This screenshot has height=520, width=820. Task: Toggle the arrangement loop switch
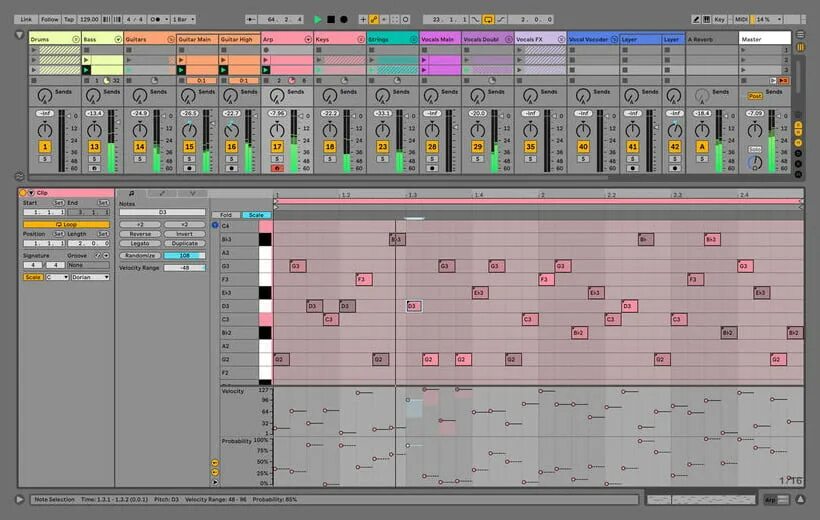[x=488, y=19]
